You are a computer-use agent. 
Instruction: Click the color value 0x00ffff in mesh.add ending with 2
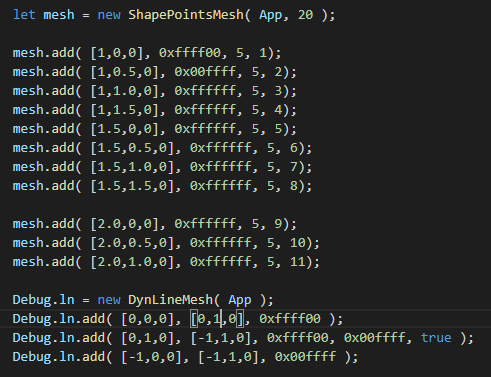tap(205, 72)
